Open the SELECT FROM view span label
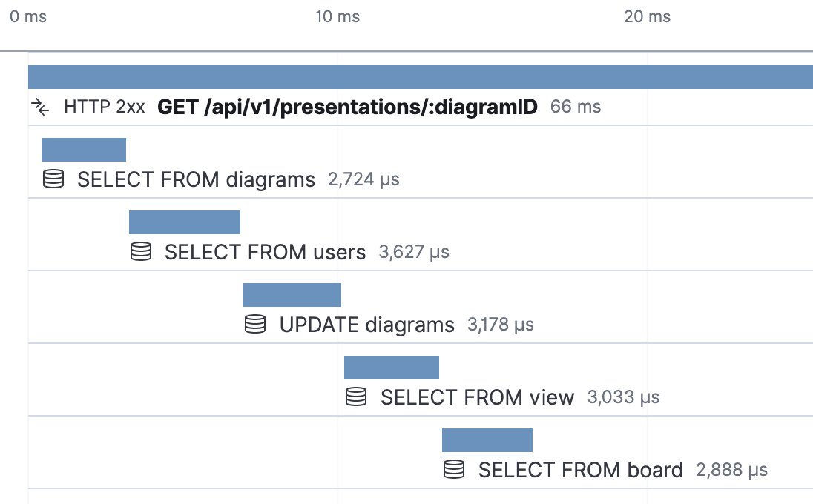The width and height of the screenshot is (813, 504). tap(477, 397)
